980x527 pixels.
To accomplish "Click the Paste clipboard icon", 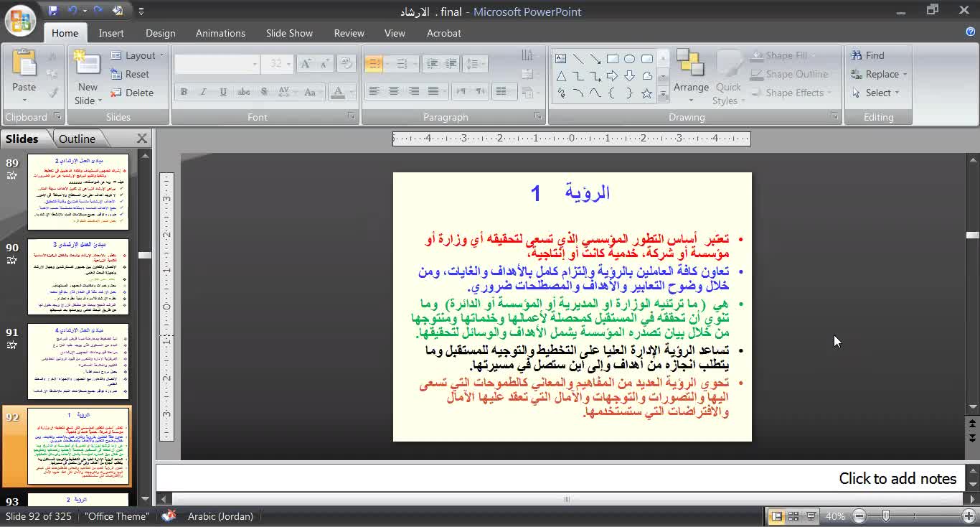I will (24, 64).
